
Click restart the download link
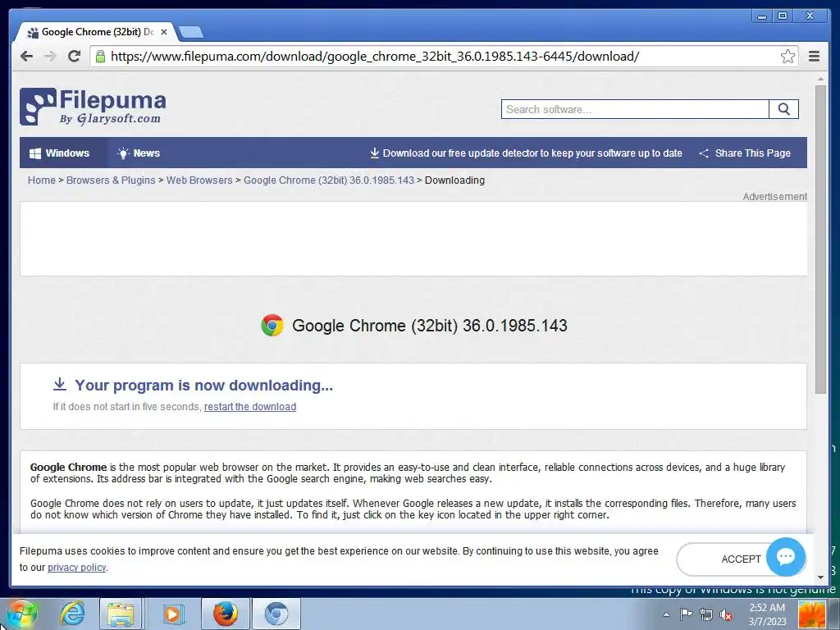pyautogui.click(x=250, y=407)
